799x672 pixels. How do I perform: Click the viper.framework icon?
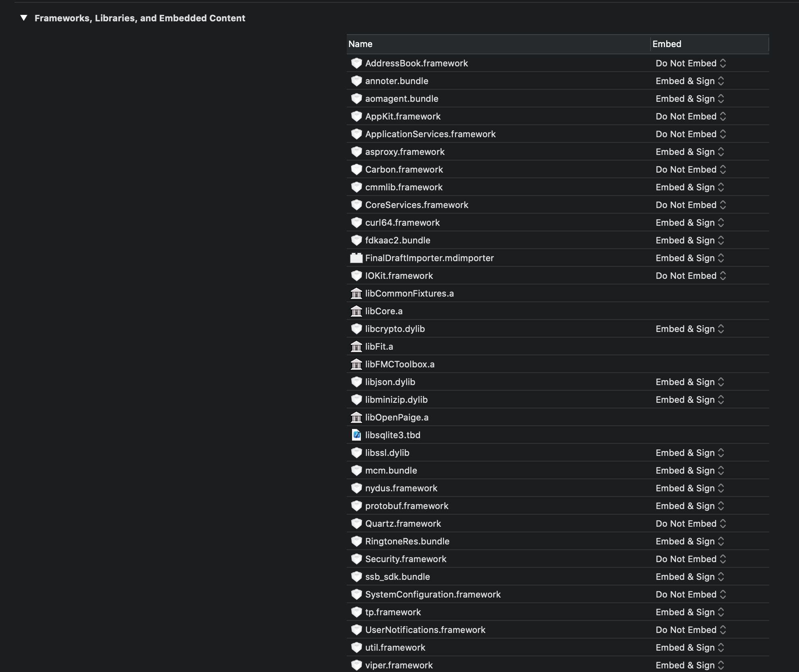(x=356, y=665)
